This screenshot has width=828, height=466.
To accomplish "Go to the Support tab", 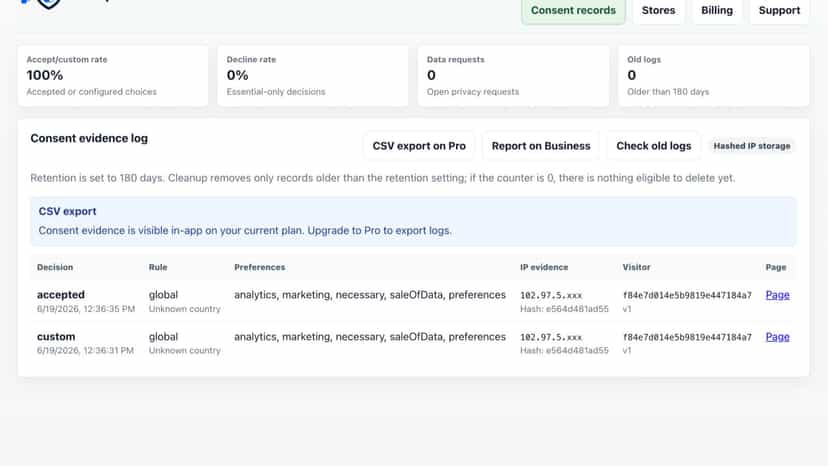I will point(779,11).
